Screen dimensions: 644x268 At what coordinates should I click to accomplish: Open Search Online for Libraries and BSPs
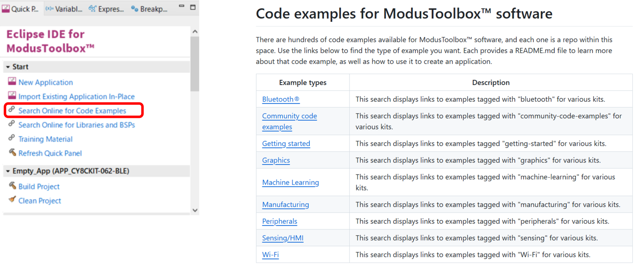[x=77, y=125]
